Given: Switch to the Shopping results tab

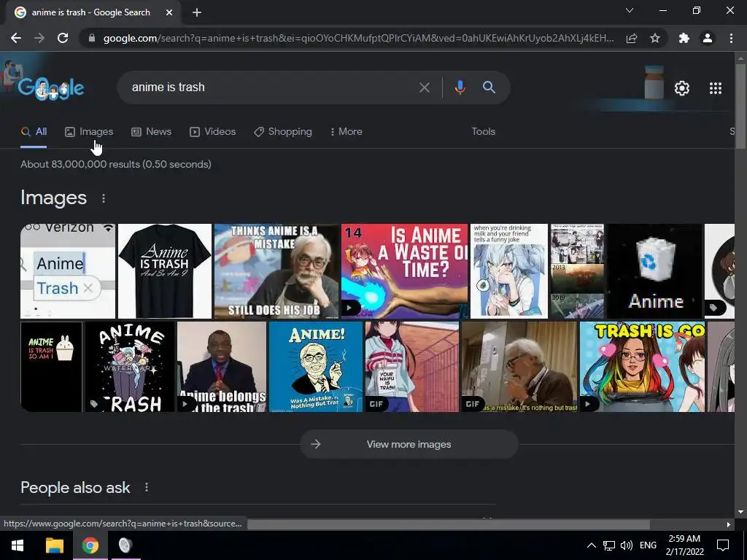Looking at the screenshot, I should [283, 132].
